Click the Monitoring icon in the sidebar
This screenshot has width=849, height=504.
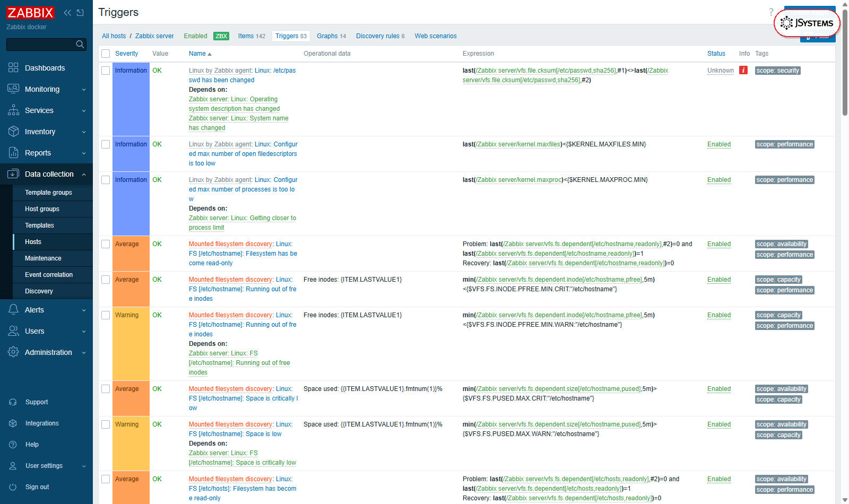[x=13, y=89]
